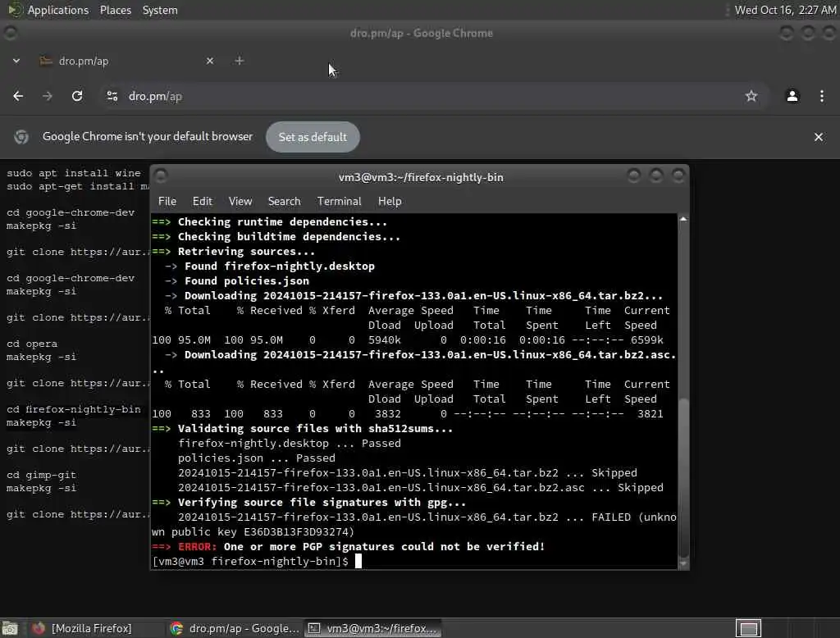Click 'Found policies.json' line in terminal

pos(237,281)
